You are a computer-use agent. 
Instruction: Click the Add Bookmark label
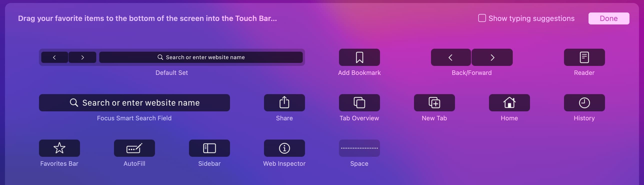point(359,73)
